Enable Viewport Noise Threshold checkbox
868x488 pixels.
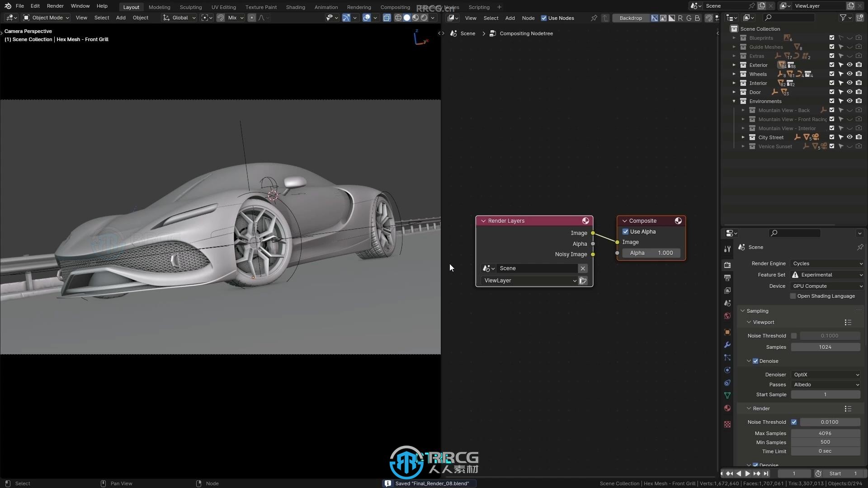pyautogui.click(x=793, y=336)
